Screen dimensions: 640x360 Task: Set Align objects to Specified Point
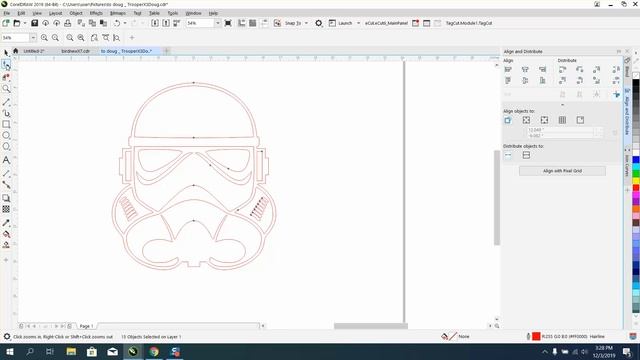(580, 120)
